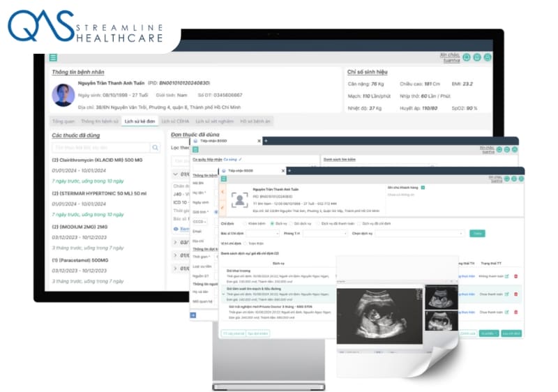This screenshot has width=558, height=392.
Task: Add a new tab in the middle window
Action: point(266,141)
